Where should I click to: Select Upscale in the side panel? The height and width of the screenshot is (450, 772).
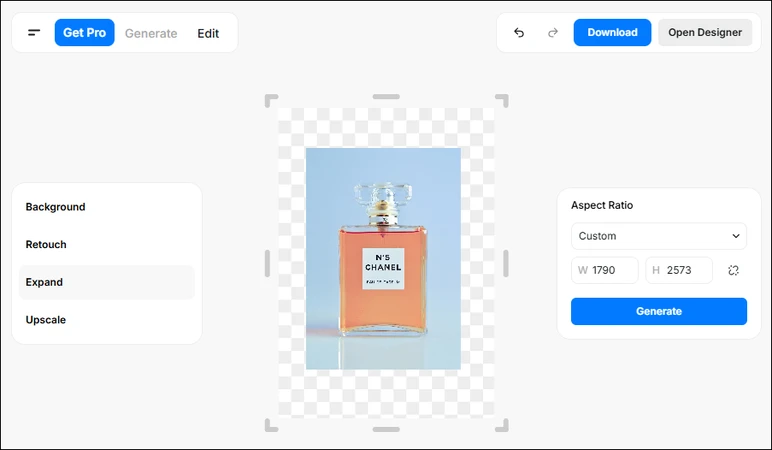106,320
